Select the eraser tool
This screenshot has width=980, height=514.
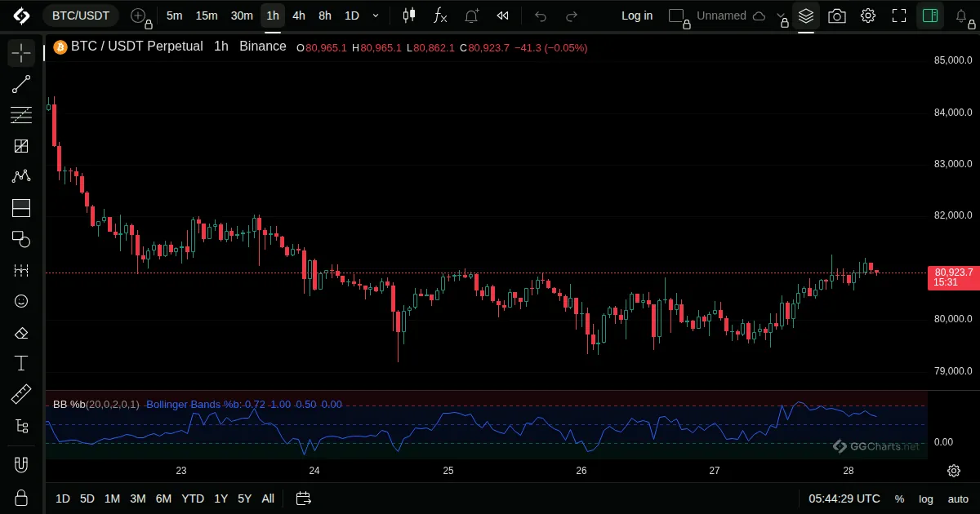(21, 333)
